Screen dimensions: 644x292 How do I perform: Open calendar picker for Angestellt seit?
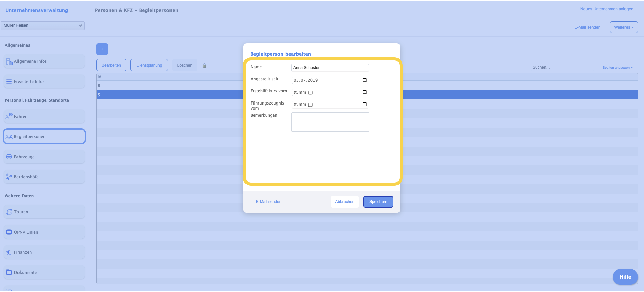(x=365, y=80)
